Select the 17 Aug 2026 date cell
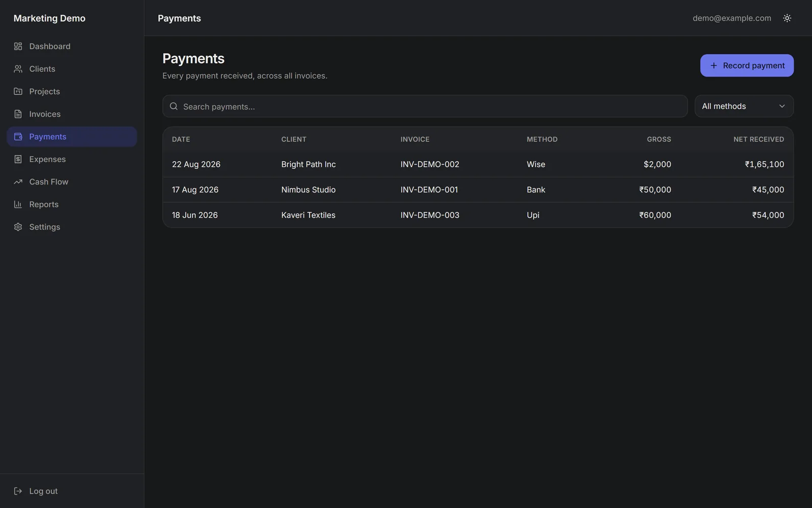This screenshot has width=812, height=508. [x=195, y=189]
